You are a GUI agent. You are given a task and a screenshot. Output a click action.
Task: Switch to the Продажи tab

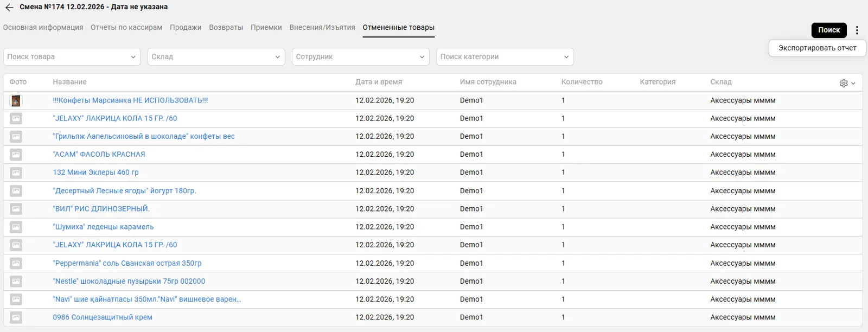186,28
